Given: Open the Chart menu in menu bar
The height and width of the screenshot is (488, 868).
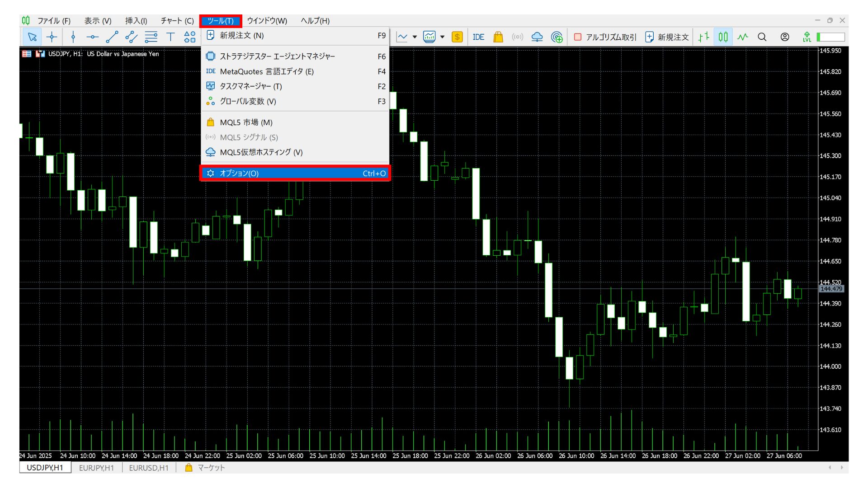Looking at the screenshot, I should tap(177, 21).
